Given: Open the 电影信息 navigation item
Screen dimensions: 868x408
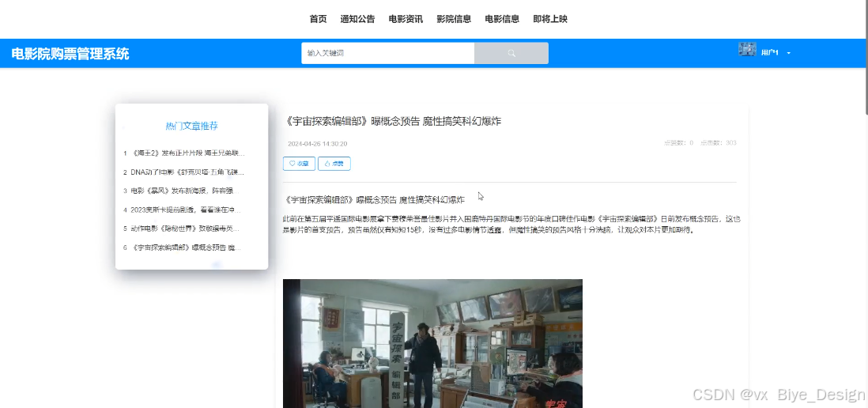Looking at the screenshot, I should [x=502, y=19].
